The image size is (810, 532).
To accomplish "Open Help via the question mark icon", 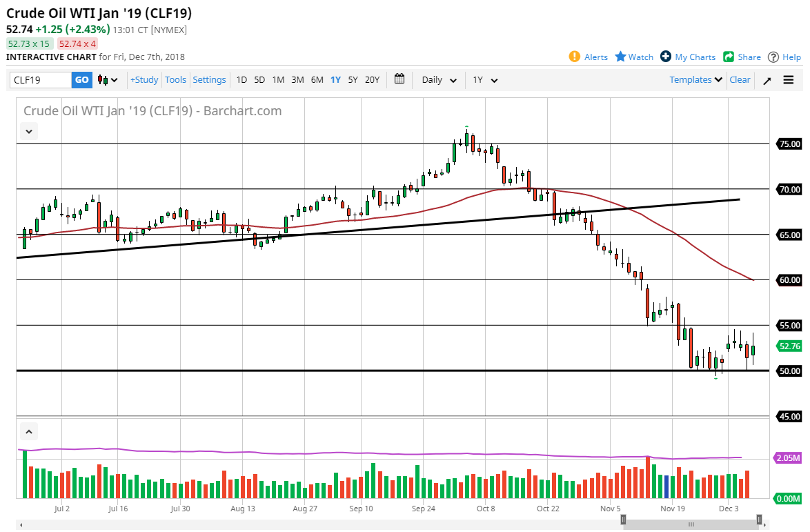I will [774, 57].
